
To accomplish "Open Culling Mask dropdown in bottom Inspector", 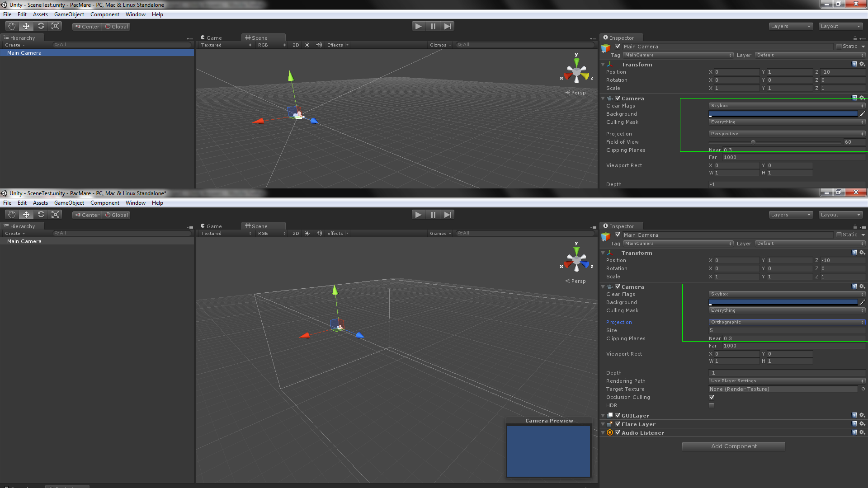I will click(x=787, y=310).
